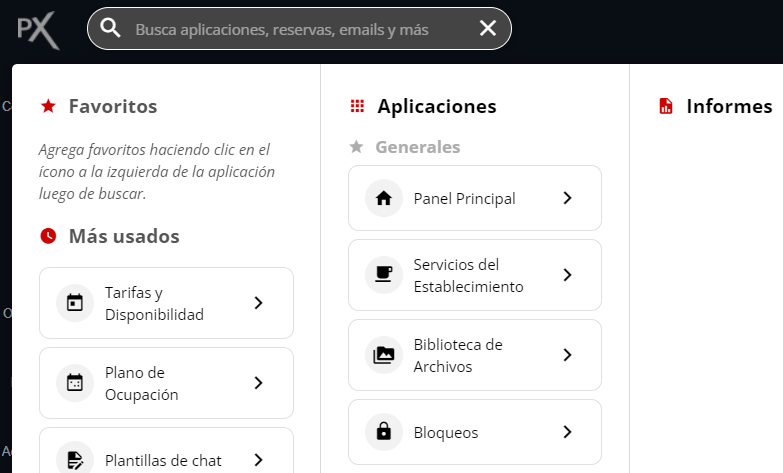
Task: Click the Plantillas de chat icon
Action: tap(74, 460)
